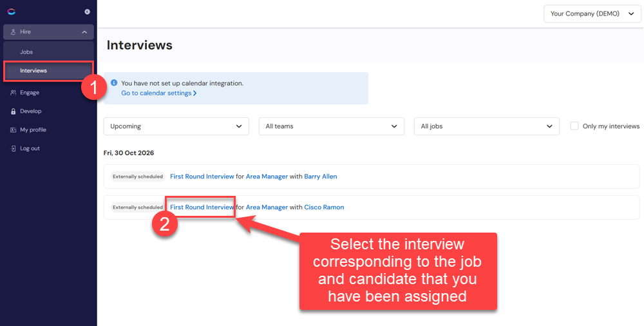The height and width of the screenshot is (326, 644).
Task: Open candidate Barry Allen
Action: 320,177
